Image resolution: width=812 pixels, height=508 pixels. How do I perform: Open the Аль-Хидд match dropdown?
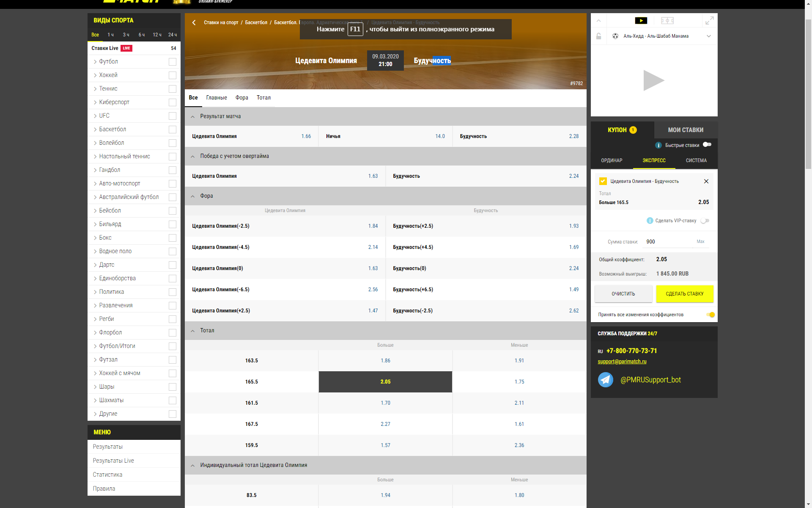(709, 36)
